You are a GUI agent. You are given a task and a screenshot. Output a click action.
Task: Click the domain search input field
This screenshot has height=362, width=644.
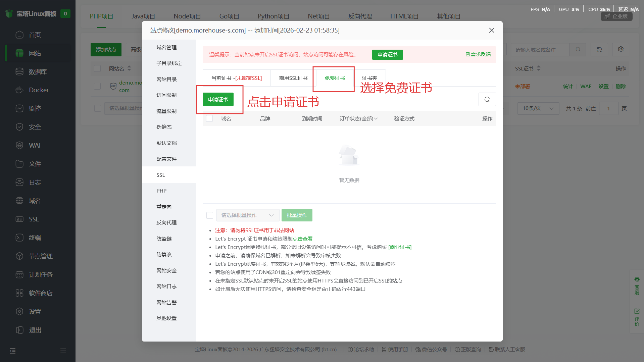[540, 50]
